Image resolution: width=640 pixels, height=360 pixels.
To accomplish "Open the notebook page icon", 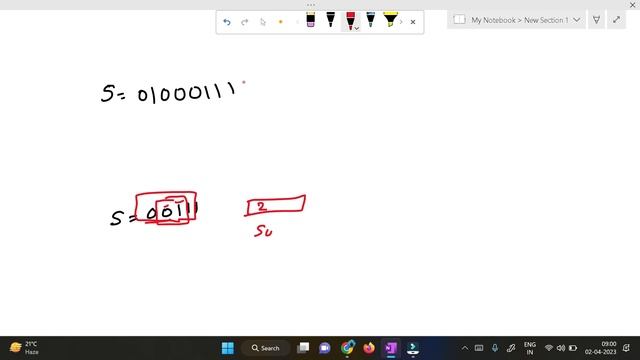I will (x=459, y=20).
